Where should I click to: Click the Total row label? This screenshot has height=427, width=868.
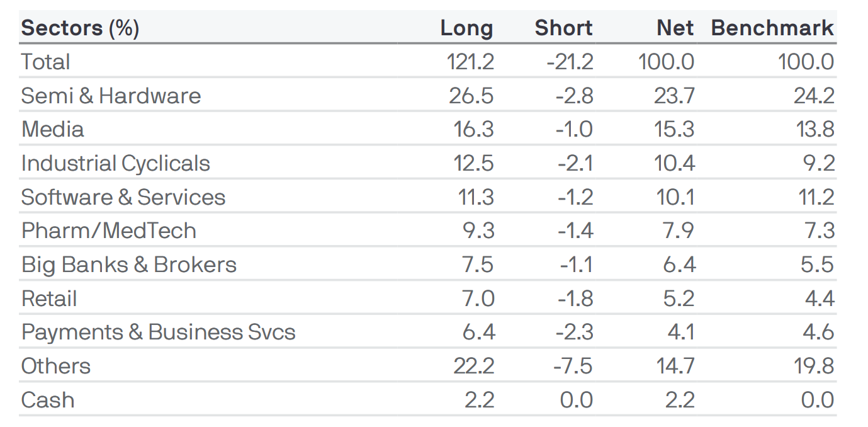click(45, 62)
